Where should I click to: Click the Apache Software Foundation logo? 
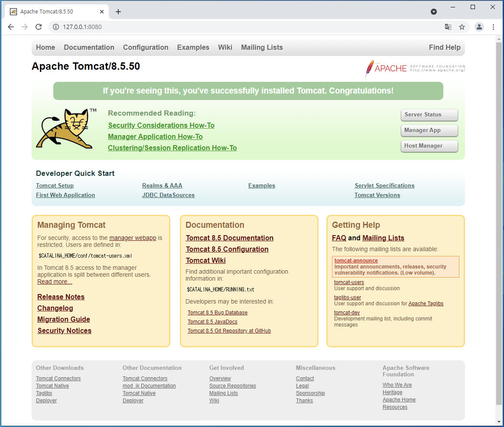coord(415,68)
